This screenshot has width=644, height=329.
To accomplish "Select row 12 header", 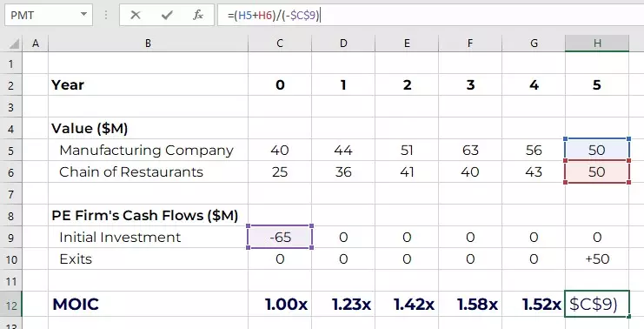I will tap(10, 305).
